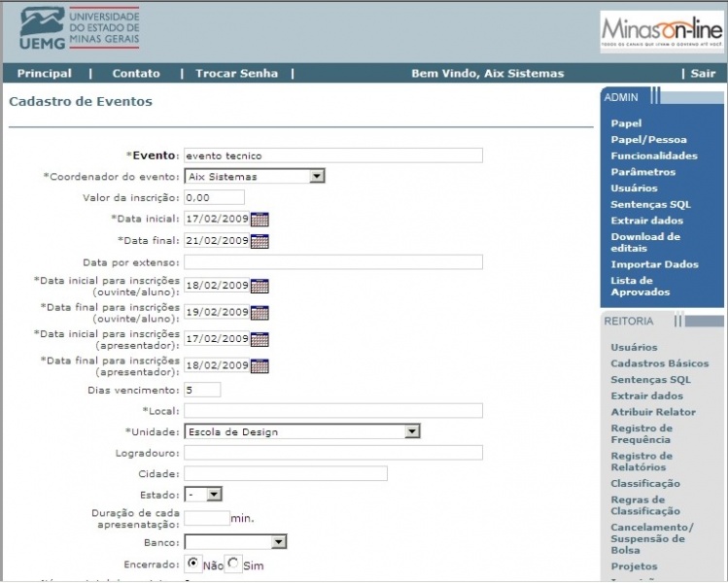Click the Cidade input field
The image size is (728, 583).
tap(286, 473)
